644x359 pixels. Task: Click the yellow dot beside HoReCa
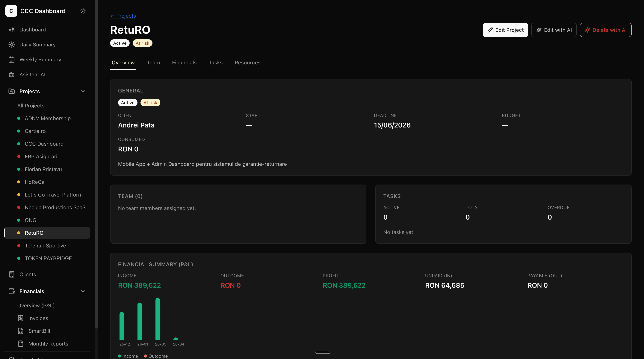(19, 182)
